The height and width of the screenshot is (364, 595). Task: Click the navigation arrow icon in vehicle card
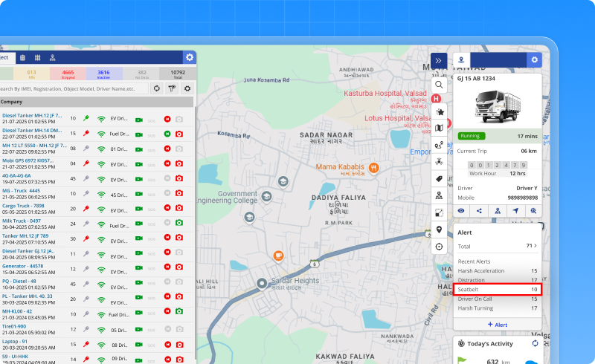click(x=515, y=211)
